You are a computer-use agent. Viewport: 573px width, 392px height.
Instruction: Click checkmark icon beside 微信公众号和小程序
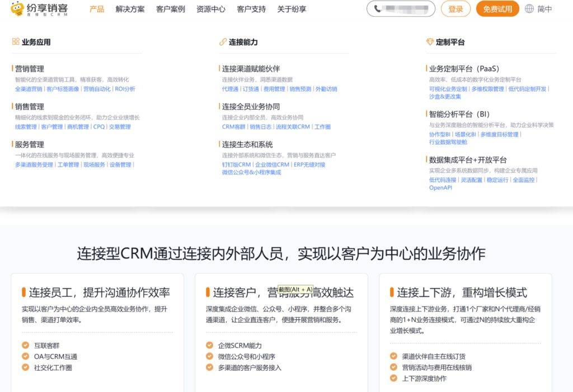click(x=209, y=356)
